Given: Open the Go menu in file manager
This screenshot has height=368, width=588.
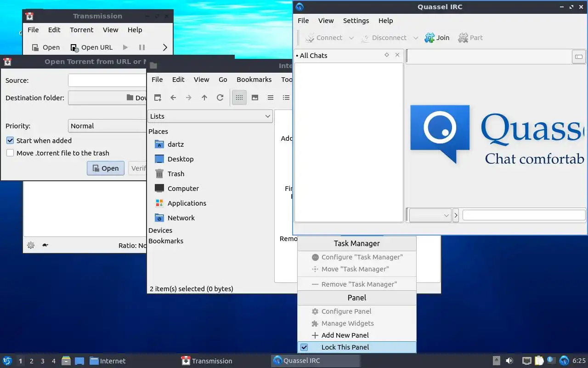Looking at the screenshot, I should pyautogui.click(x=223, y=80).
